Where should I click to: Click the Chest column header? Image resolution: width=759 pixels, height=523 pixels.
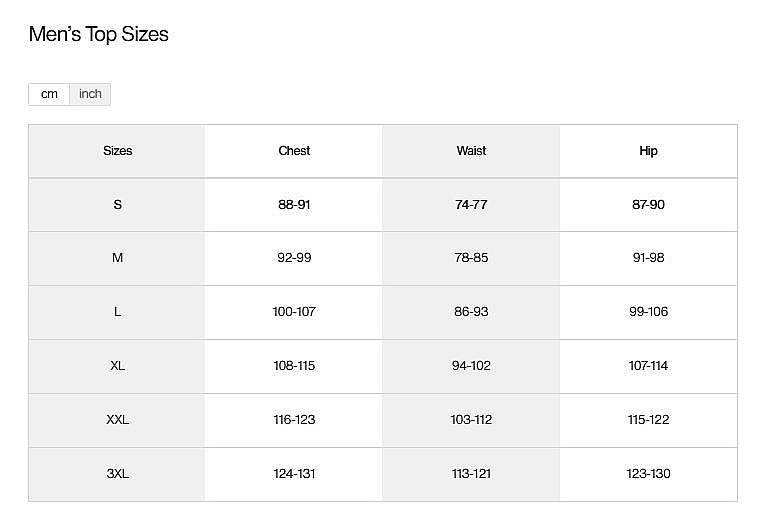pos(294,151)
